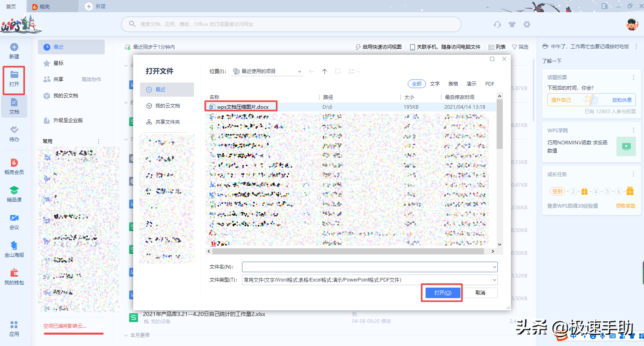Image resolution: width=644 pixels, height=346 pixels.
Task: Switch to 列表 view
Action: pos(497,47)
